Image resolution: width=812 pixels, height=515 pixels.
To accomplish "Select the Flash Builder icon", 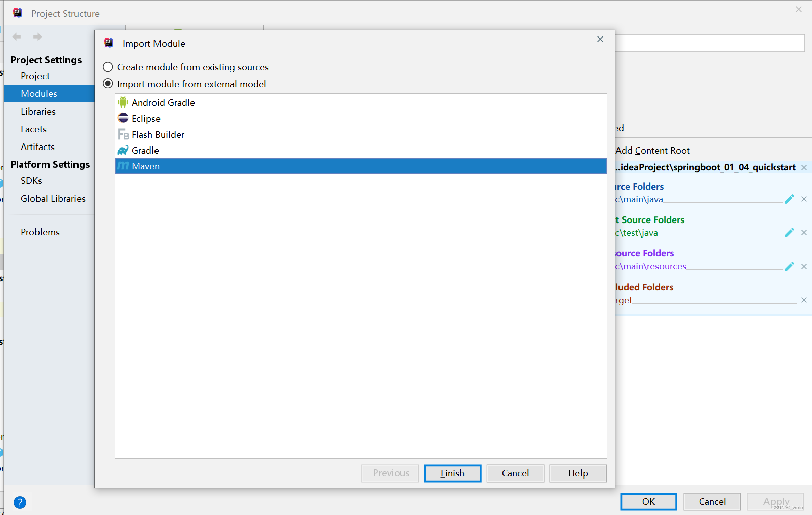I will (123, 134).
